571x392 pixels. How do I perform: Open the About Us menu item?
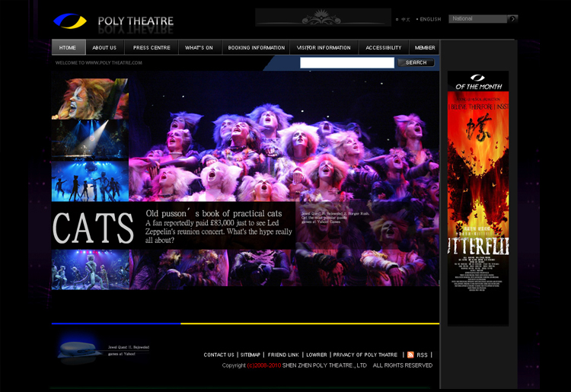coord(104,47)
